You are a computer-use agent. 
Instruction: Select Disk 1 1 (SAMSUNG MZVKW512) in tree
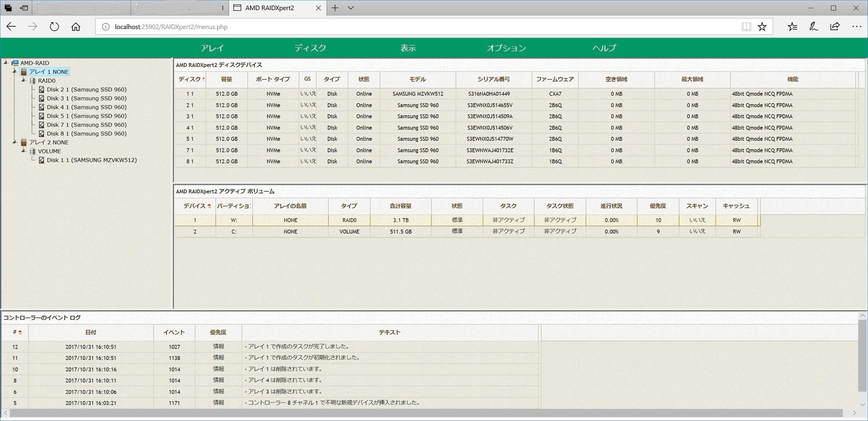[x=92, y=160]
